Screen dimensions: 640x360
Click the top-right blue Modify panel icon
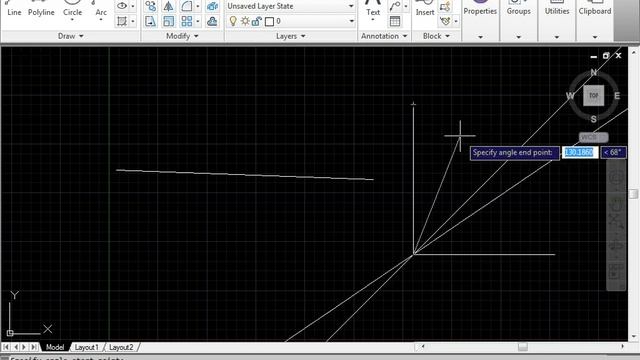coord(212,6)
